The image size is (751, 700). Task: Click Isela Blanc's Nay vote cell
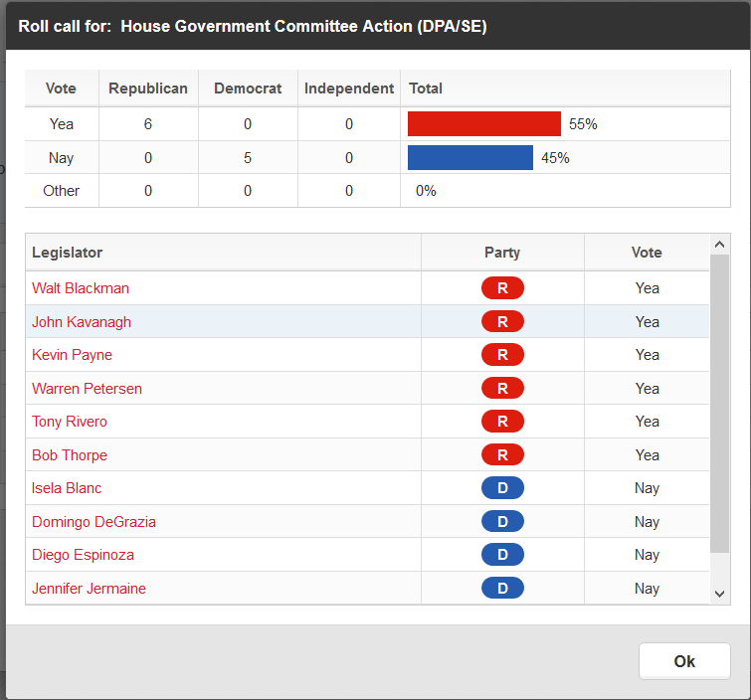(x=648, y=488)
